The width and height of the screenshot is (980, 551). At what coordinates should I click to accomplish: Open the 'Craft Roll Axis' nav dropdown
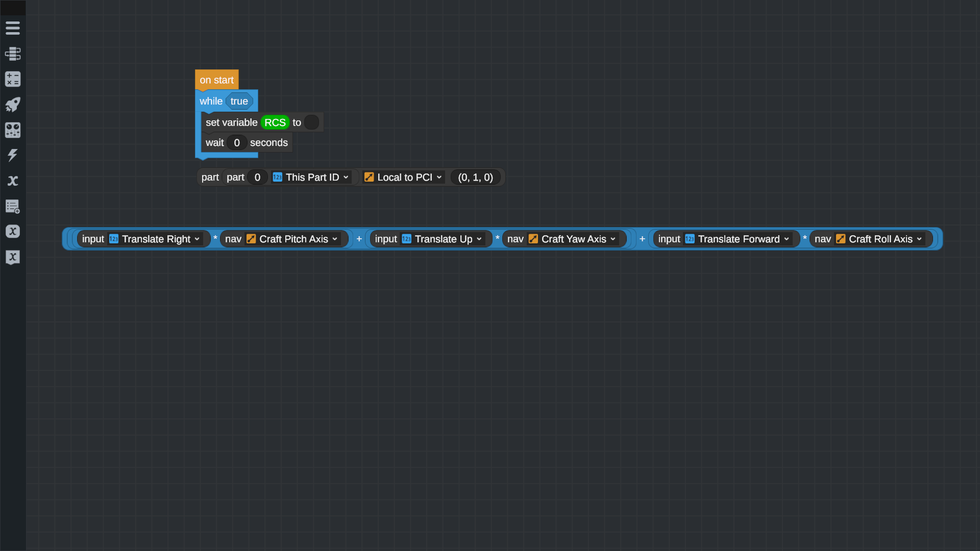click(x=879, y=239)
